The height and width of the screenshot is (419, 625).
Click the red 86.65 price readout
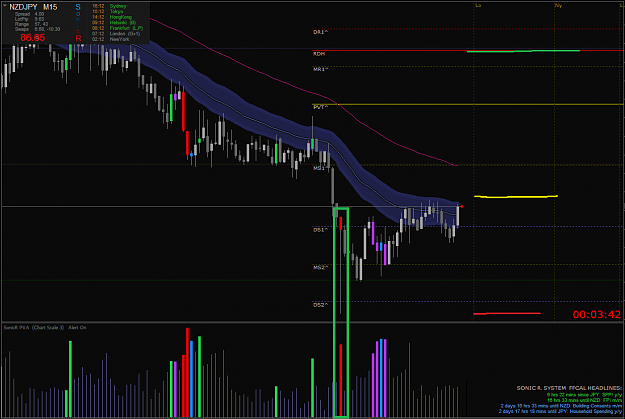[33, 38]
